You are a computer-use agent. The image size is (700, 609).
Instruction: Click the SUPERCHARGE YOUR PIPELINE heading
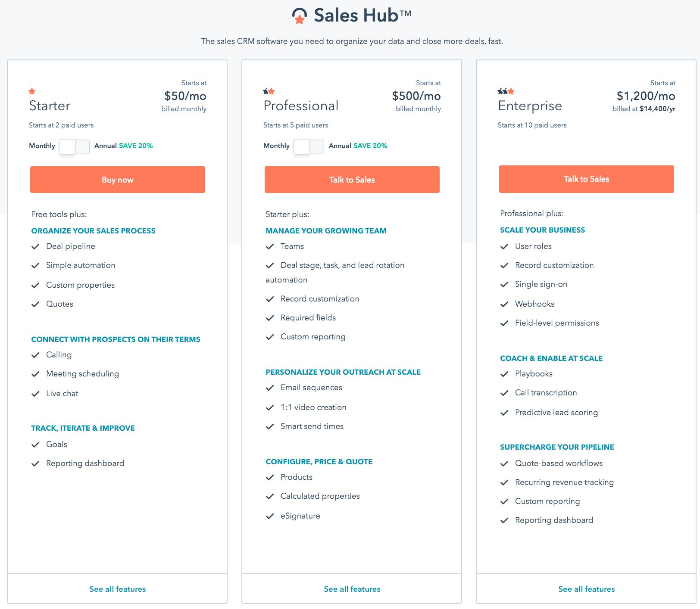coord(557,447)
